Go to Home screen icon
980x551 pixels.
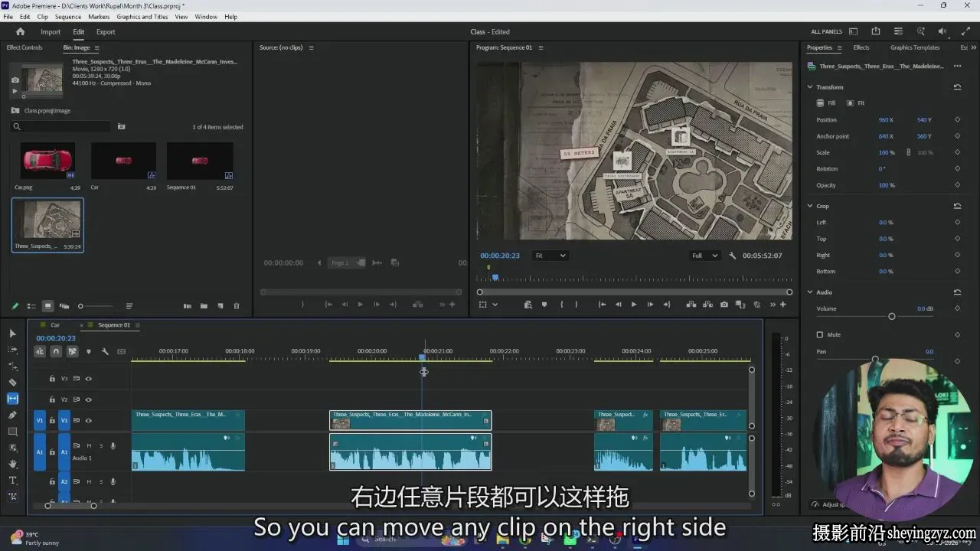click(21, 32)
